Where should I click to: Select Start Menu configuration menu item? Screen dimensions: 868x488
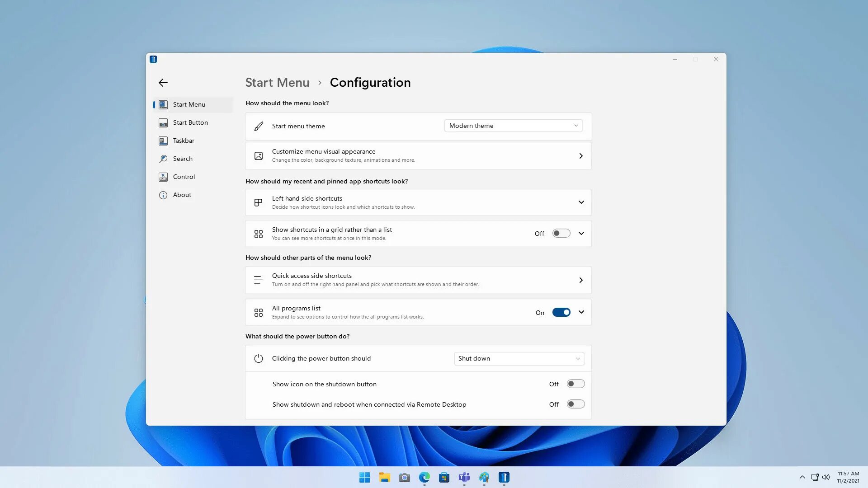[189, 103]
